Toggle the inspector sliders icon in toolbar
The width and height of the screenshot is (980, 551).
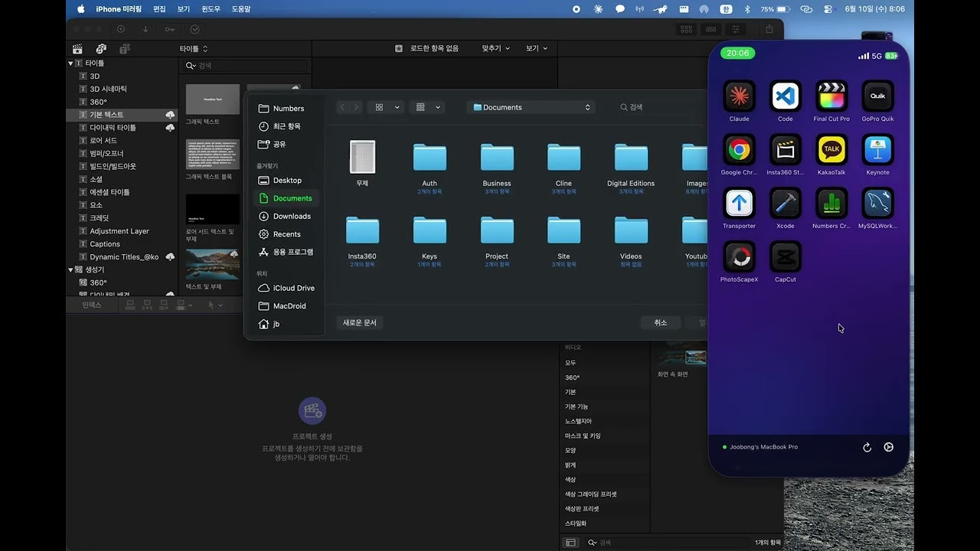tap(736, 29)
